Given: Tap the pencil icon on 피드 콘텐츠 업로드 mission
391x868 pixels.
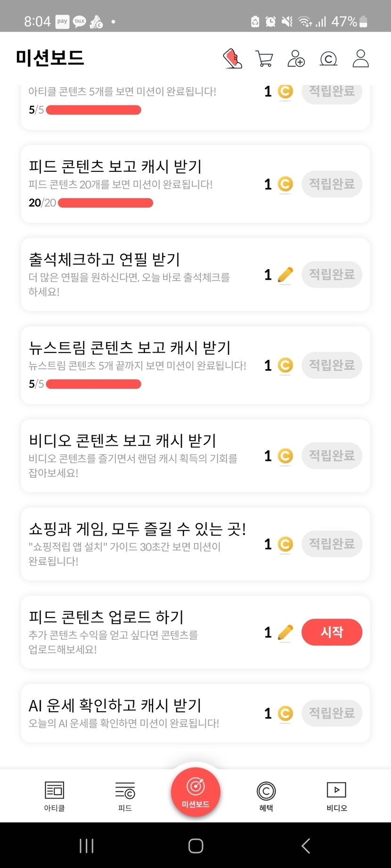Looking at the screenshot, I should (x=285, y=633).
